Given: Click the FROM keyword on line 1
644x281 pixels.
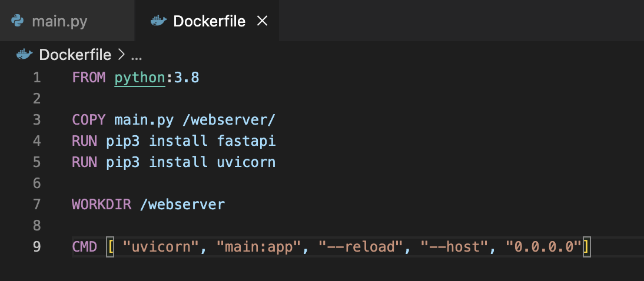Looking at the screenshot, I should [x=89, y=78].
